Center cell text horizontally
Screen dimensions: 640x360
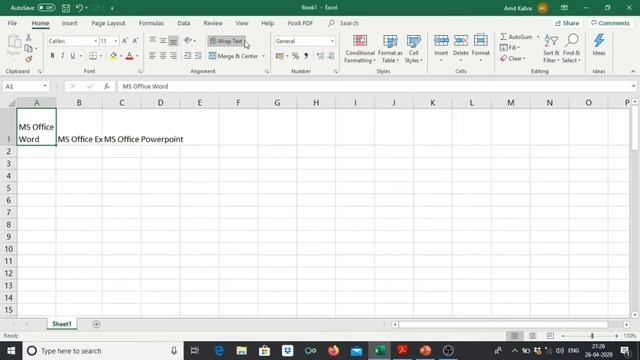coord(163,56)
